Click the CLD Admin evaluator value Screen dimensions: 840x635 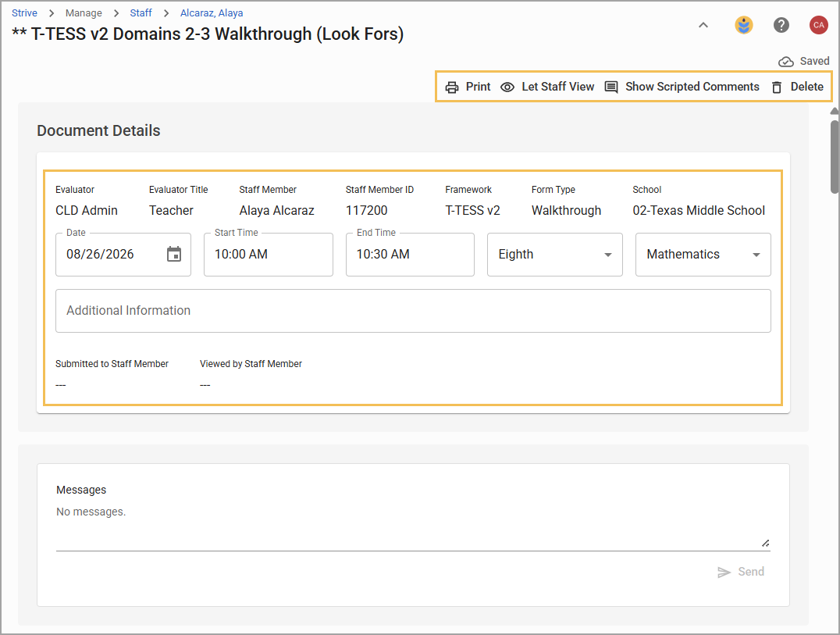point(86,211)
